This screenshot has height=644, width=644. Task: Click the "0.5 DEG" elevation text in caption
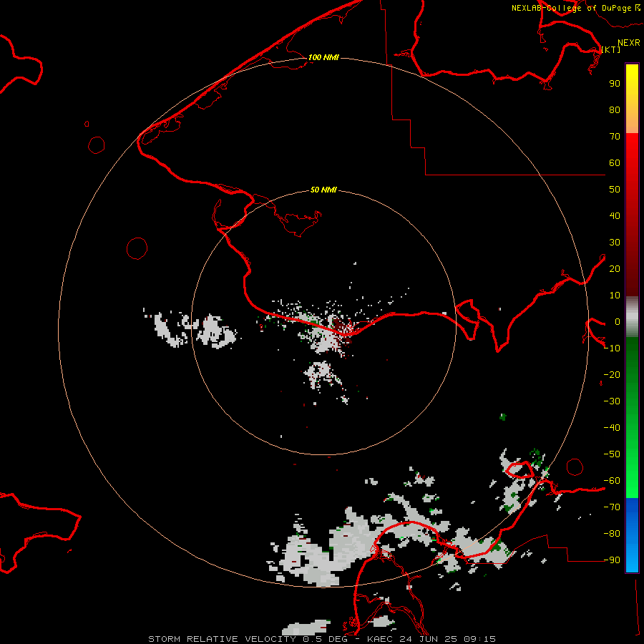326,639
